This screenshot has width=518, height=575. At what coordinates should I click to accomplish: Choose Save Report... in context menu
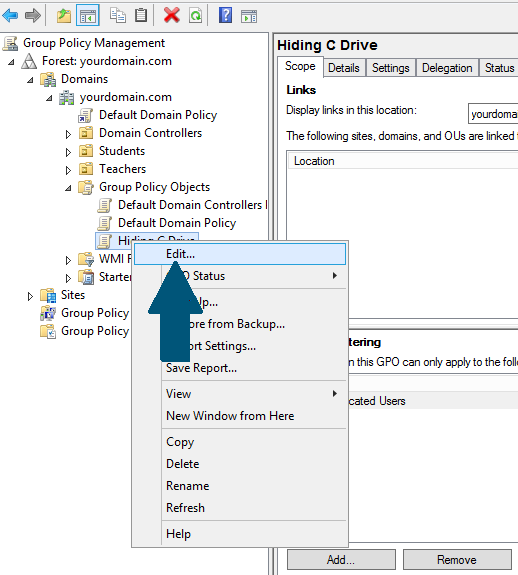coord(240,368)
